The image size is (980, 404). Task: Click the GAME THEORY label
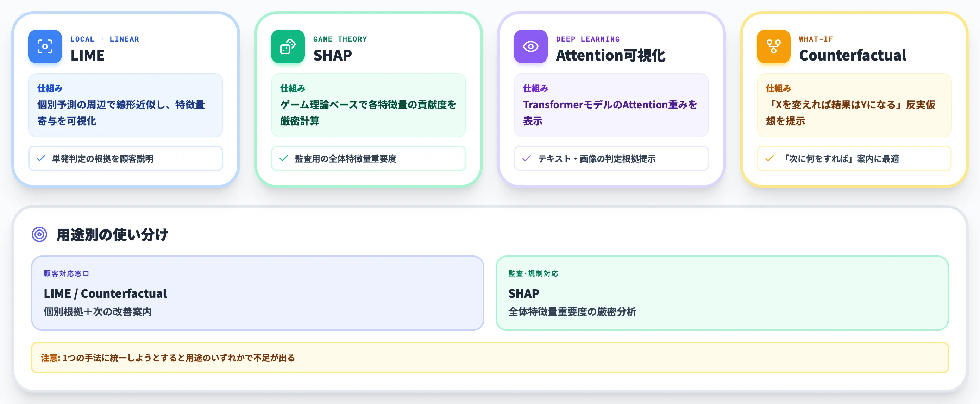pyautogui.click(x=340, y=39)
